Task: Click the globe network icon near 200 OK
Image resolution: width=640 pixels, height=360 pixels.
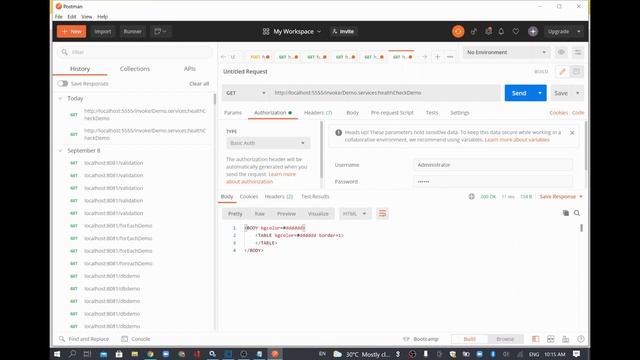Action: coord(471,196)
